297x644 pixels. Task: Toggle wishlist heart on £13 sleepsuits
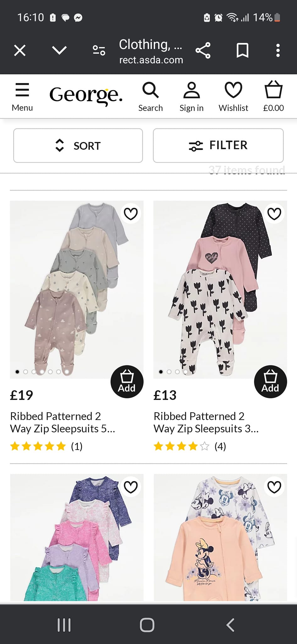274,214
